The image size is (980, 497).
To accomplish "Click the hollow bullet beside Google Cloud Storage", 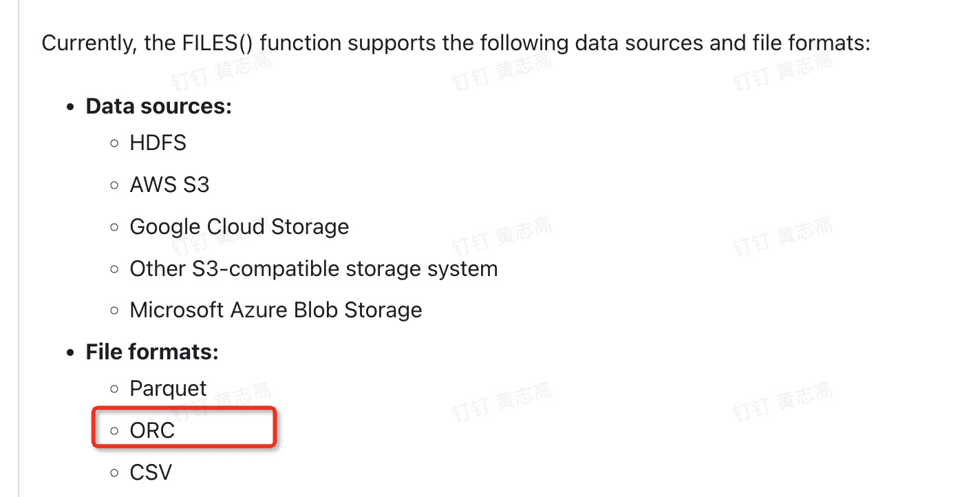I will pos(114,227).
